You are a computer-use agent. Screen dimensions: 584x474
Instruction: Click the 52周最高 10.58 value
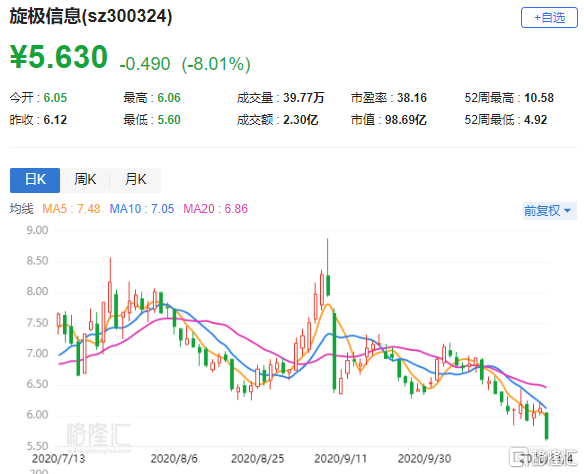pyautogui.click(x=509, y=98)
